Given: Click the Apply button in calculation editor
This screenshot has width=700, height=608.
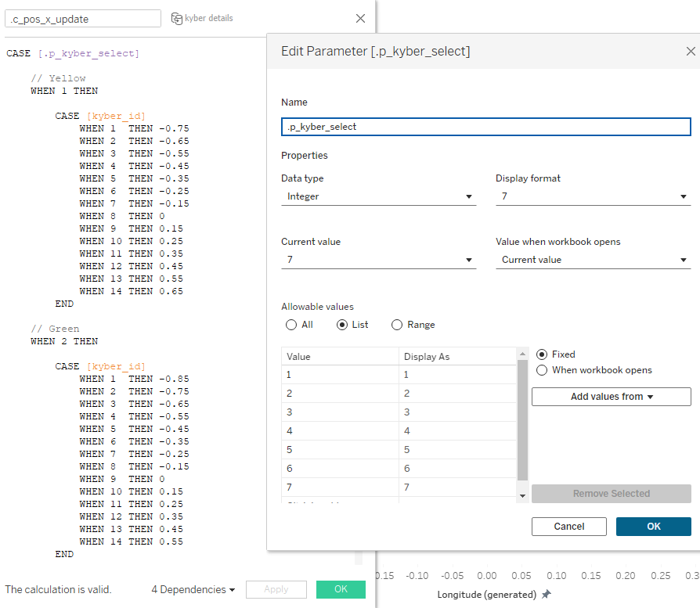Looking at the screenshot, I should 276,589.
